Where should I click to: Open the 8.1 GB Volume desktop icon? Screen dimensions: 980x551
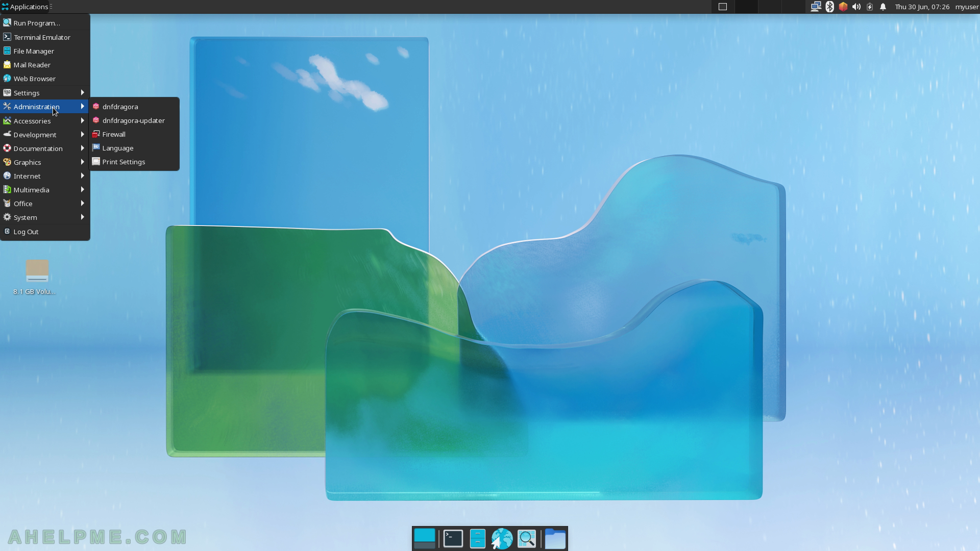35,278
